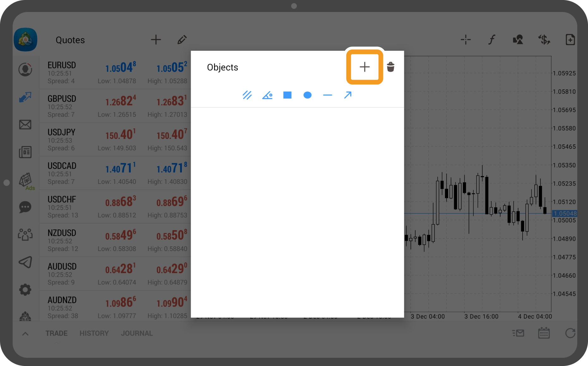
Task: Edit quotes list with pencil icon
Action: [x=182, y=40]
